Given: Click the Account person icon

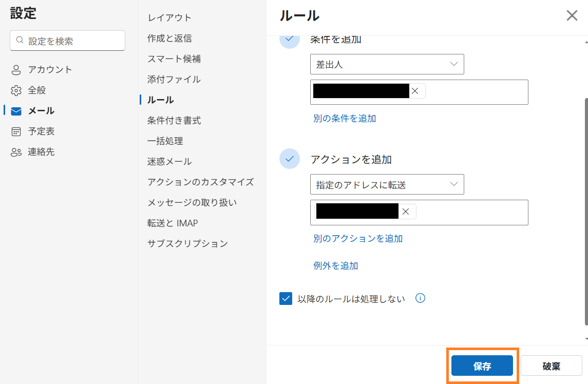Looking at the screenshot, I should pos(16,70).
